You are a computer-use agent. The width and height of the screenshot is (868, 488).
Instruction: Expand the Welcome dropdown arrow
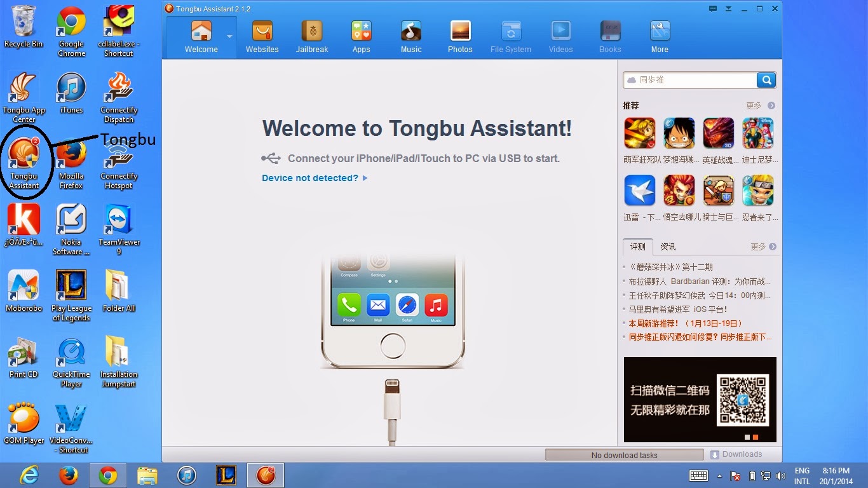(229, 36)
